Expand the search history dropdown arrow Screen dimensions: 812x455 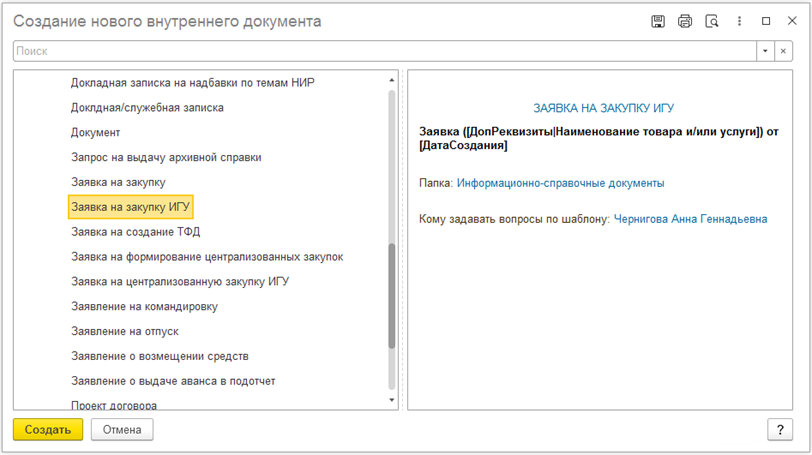point(765,51)
